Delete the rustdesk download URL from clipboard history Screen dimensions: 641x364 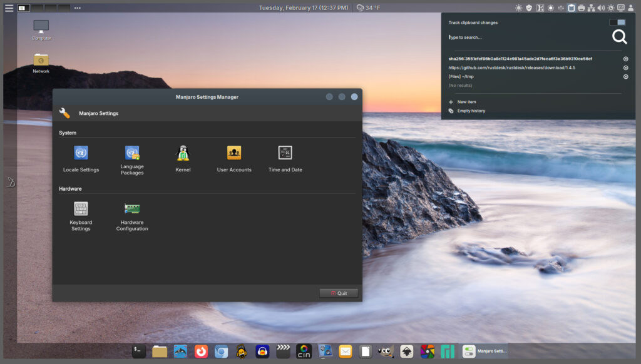625,68
